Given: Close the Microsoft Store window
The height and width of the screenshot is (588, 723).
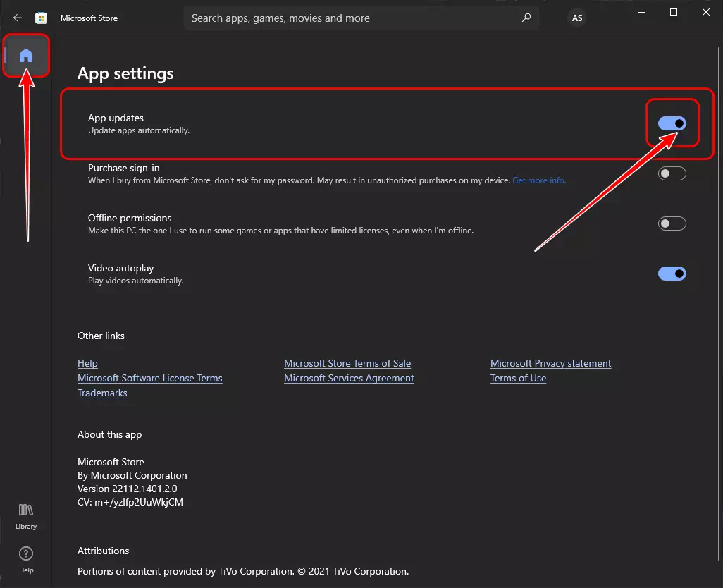Looking at the screenshot, I should click(x=706, y=13).
